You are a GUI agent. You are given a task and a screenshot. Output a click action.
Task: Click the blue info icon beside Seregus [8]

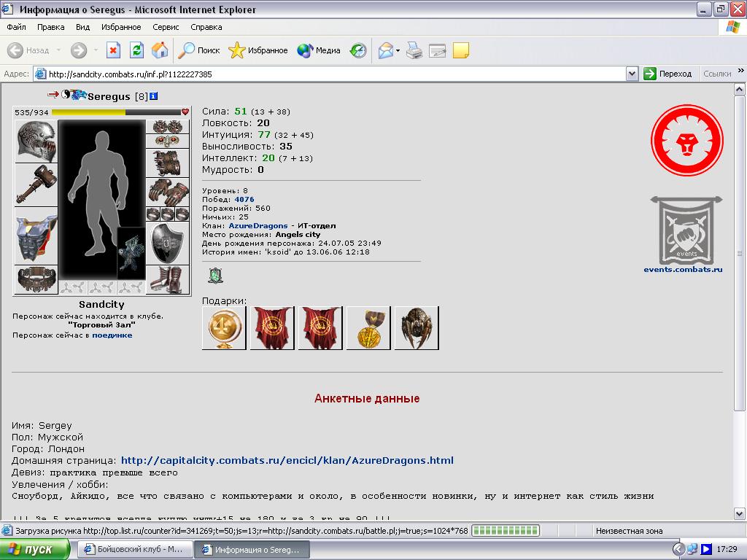click(x=153, y=96)
